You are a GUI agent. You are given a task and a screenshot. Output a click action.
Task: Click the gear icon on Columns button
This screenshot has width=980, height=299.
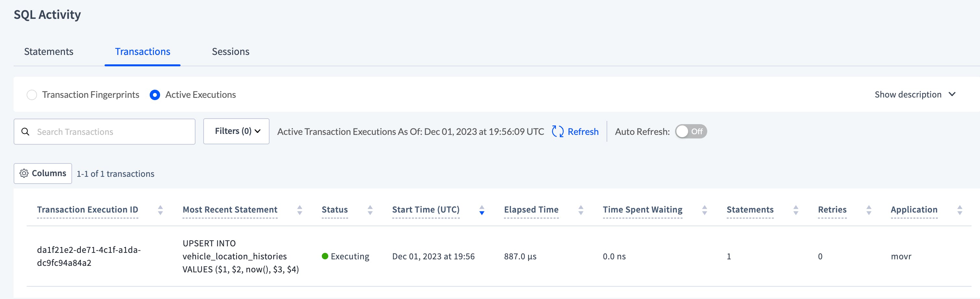(24, 173)
